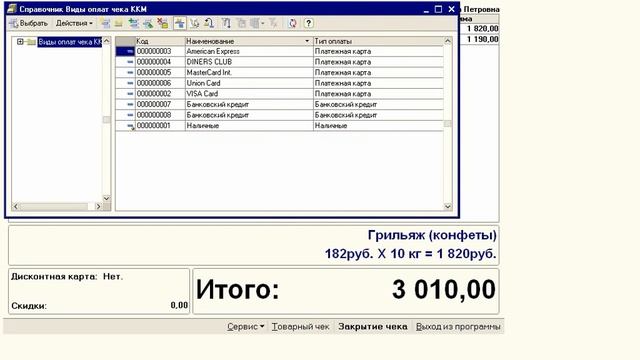Screen dimensions: 640x360
Task: Select Банковский кредит name in row 00000008
Action: [249, 115]
